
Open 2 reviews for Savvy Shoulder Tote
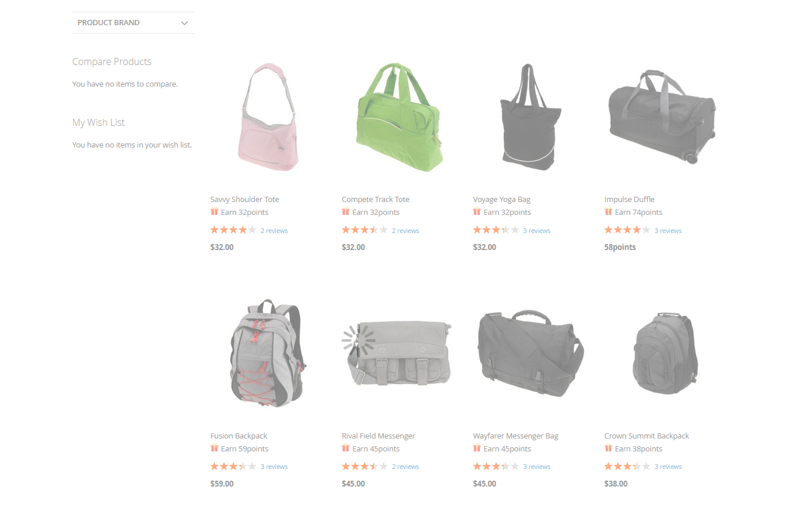coord(274,231)
